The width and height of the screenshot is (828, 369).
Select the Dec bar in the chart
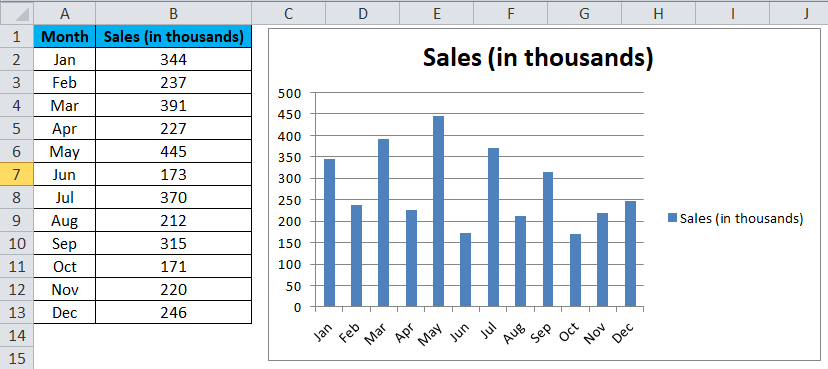click(631, 254)
